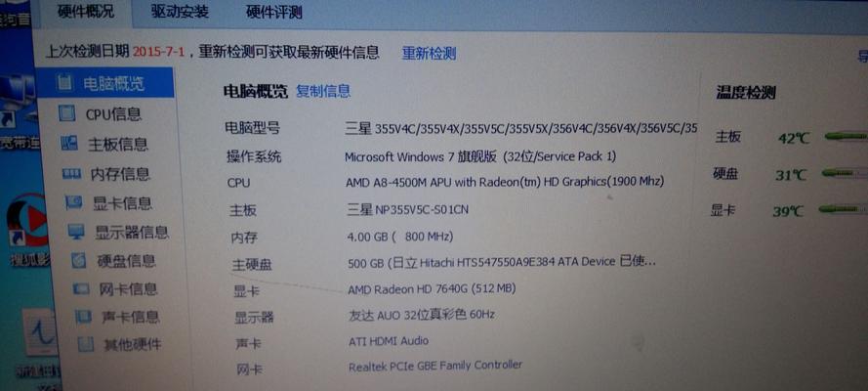Click the 39℃ graphics card temperature value
The width and height of the screenshot is (868, 391).
[x=788, y=211]
